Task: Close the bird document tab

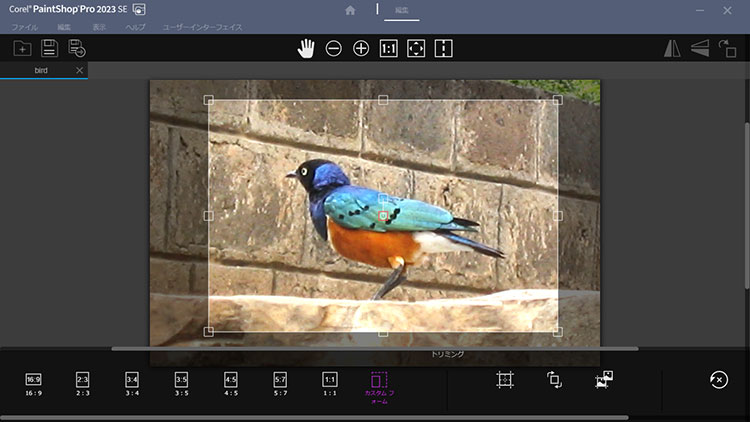Action: (79, 71)
